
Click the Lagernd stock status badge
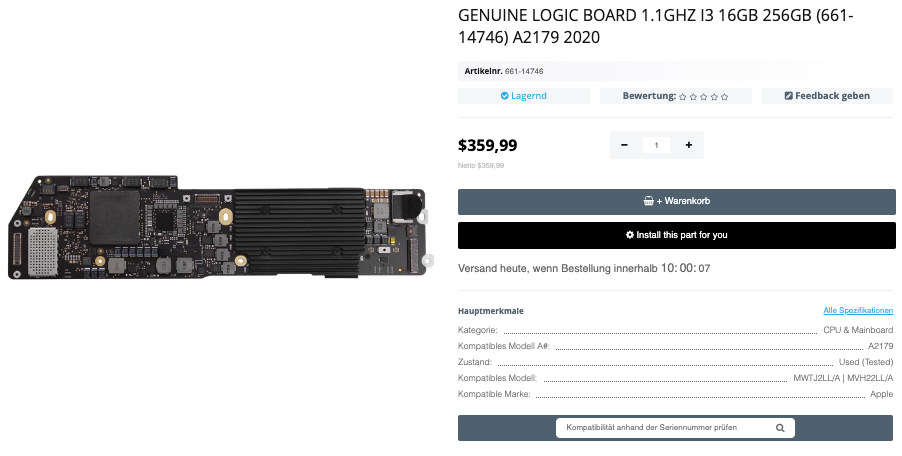524,96
